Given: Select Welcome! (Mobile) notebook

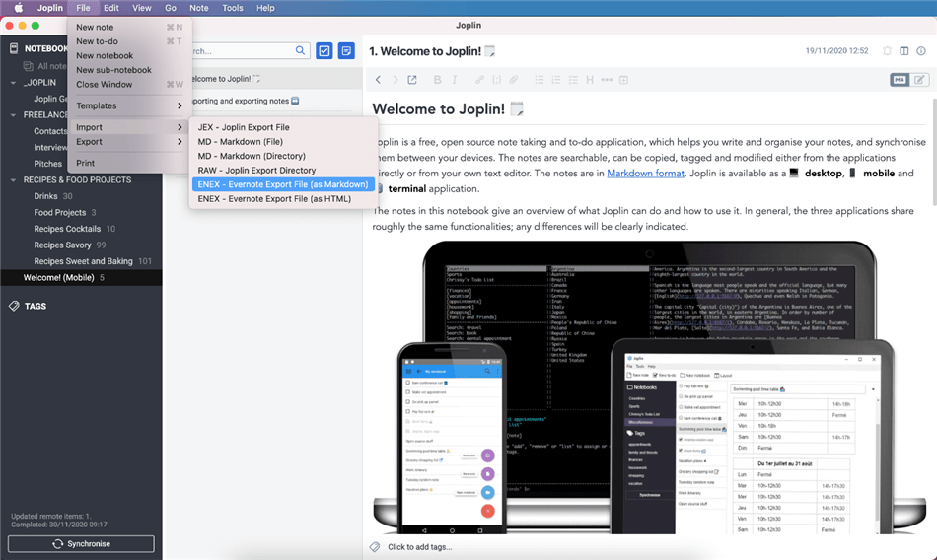Looking at the screenshot, I should (81, 277).
